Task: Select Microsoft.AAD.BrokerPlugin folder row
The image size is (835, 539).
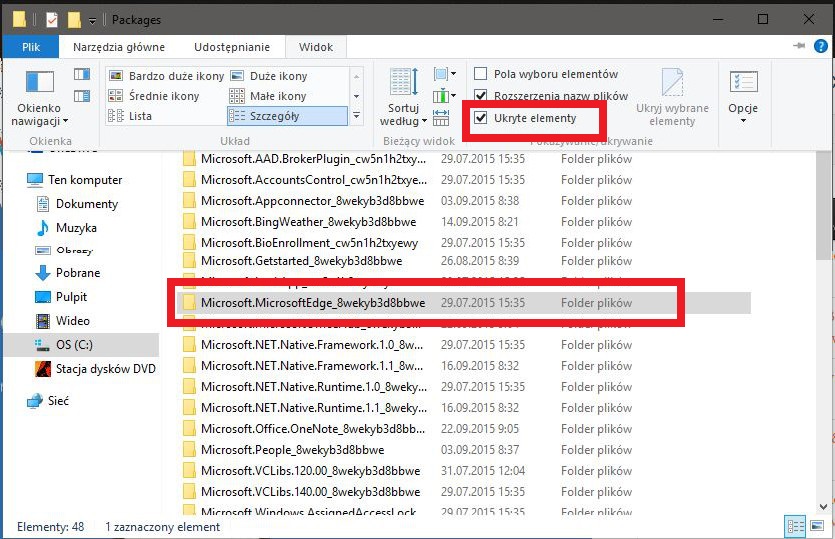Action: [x=407, y=159]
